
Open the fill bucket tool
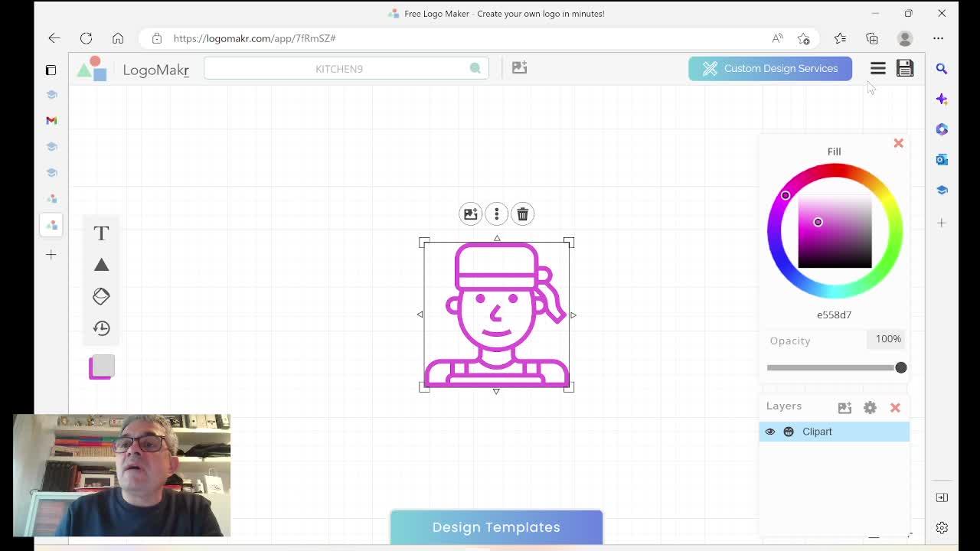101,296
